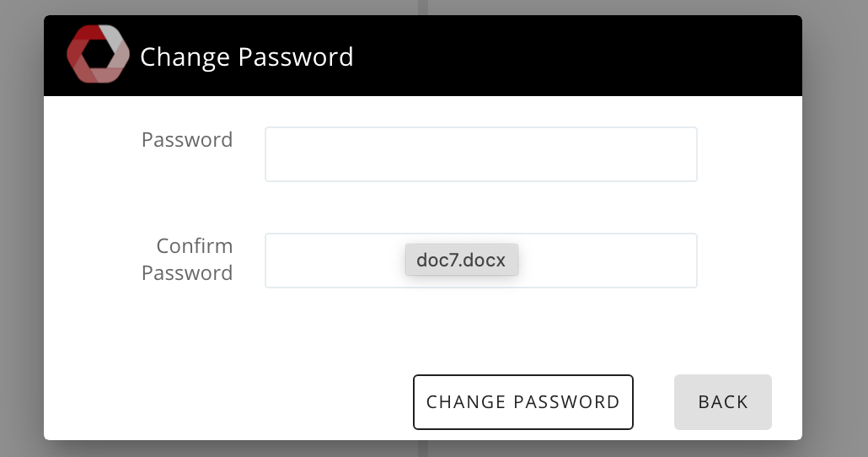Click the red hexagon logo icon

99,54
